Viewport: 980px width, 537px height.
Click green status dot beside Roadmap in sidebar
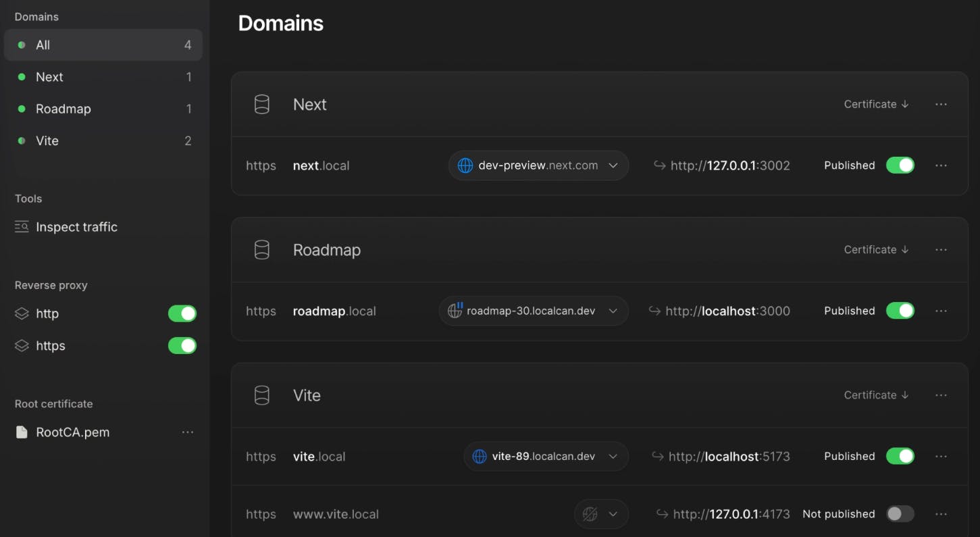coord(22,109)
